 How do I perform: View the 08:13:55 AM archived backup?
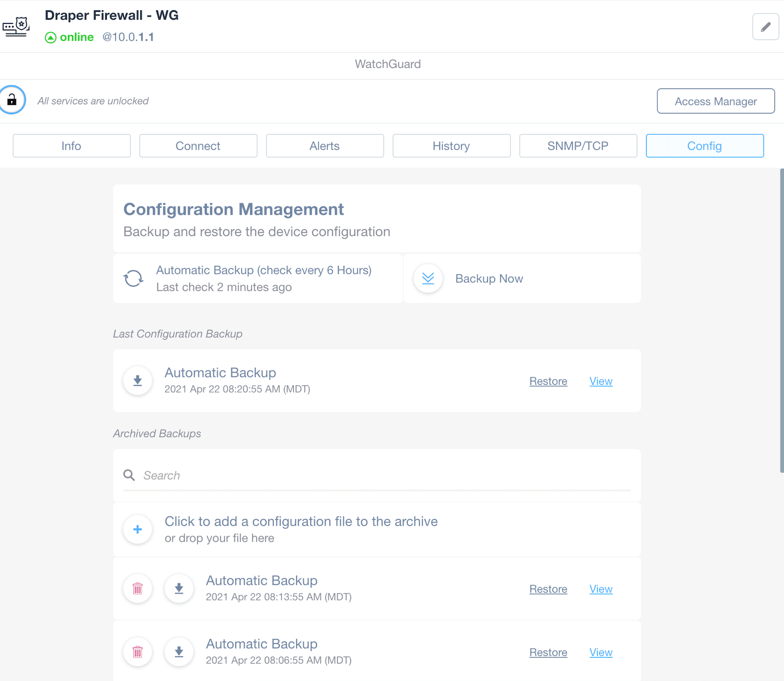pyautogui.click(x=601, y=589)
